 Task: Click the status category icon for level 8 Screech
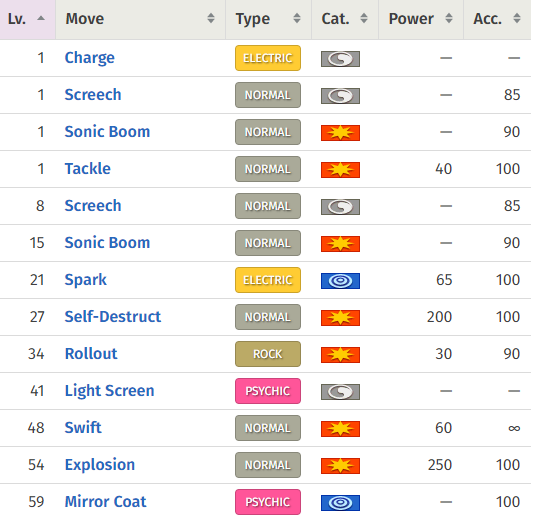(340, 207)
